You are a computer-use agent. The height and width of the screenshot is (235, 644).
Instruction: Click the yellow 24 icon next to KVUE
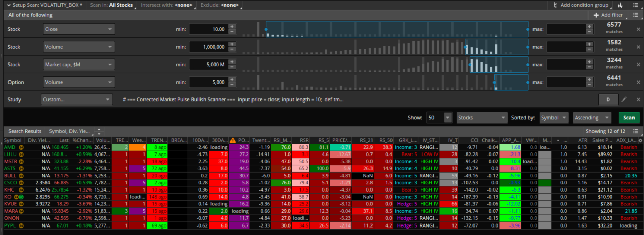[21, 204]
